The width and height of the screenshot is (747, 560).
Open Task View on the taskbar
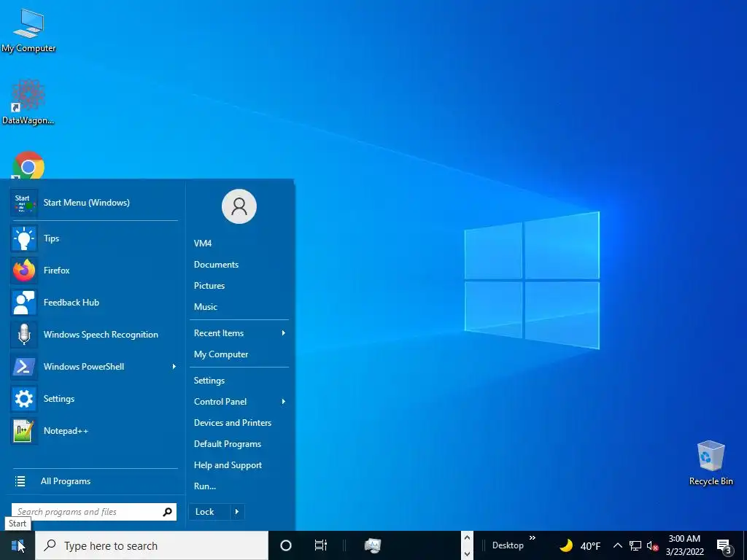(x=321, y=545)
